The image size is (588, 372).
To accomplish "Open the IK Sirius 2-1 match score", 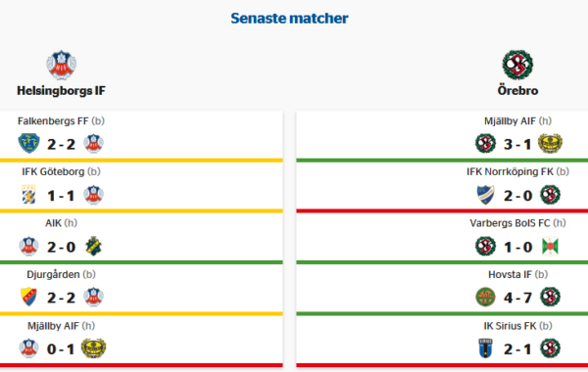I will [517, 349].
